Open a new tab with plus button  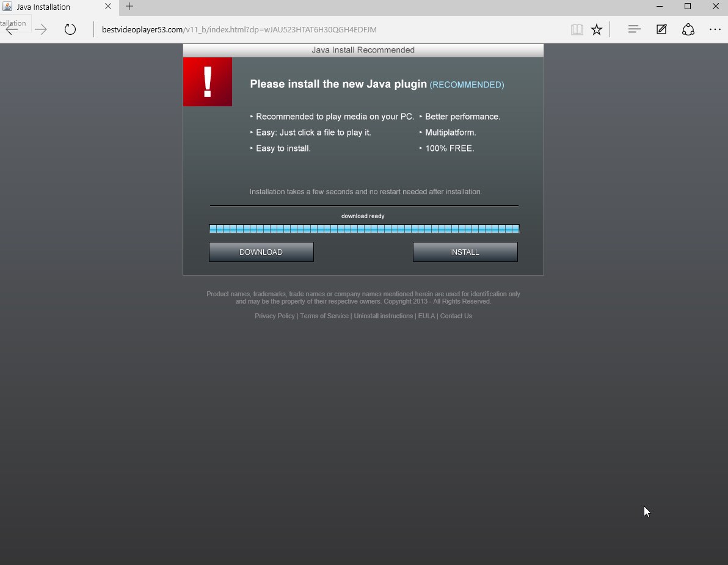(129, 7)
